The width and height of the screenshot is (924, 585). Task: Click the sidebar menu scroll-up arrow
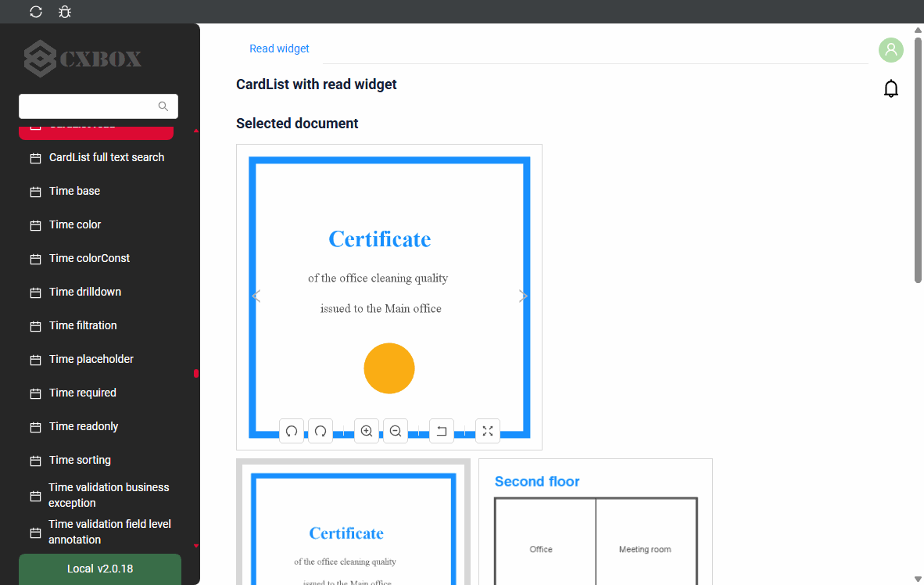196,131
